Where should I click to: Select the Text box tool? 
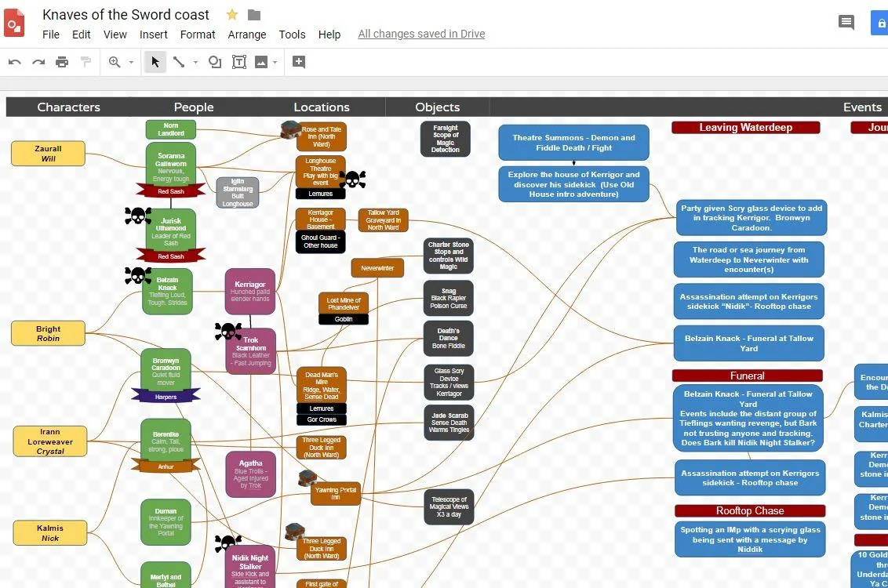click(x=239, y=62)
